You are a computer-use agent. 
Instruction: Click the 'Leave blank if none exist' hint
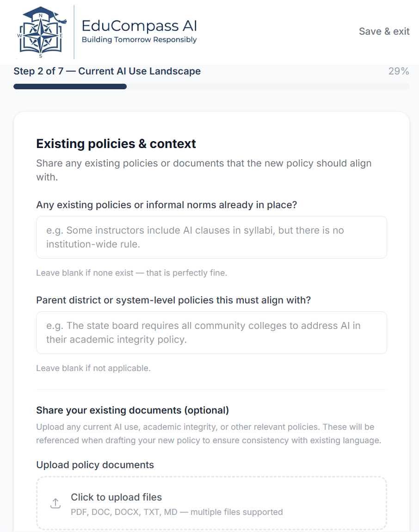pyautogui.click(x=132, y=273)
